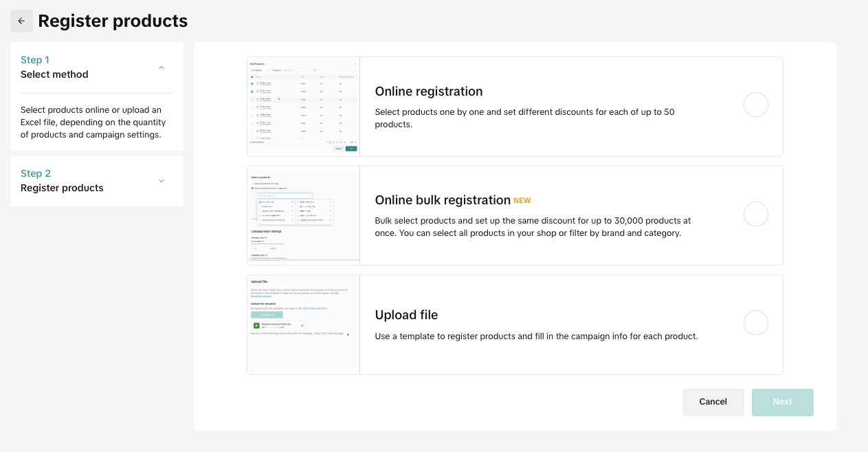Click the Upload file heading text
This screenshot has width=868, height=452.
406,315
